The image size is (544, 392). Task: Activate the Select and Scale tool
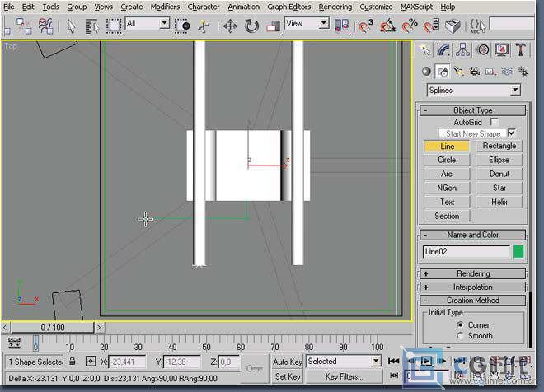pyautogui.click(x=273, y=26)
